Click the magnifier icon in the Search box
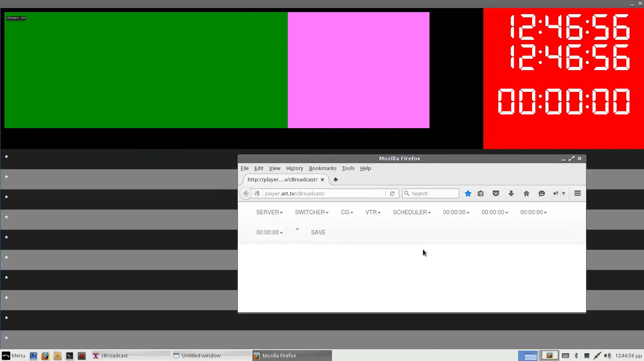The width and height of the screenshot is (644, 361). pos(407,193)
